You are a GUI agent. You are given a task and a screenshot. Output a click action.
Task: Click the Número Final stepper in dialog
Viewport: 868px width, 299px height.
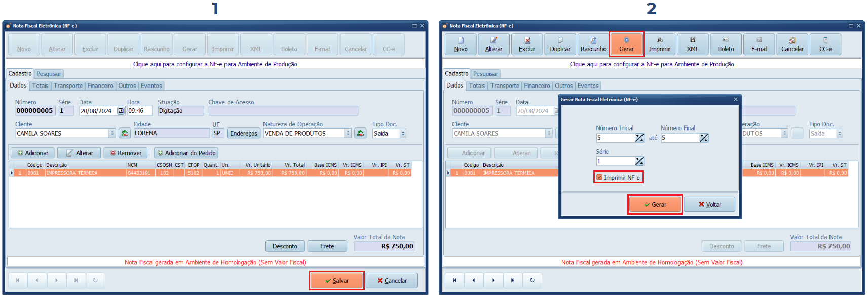[704, 138]
